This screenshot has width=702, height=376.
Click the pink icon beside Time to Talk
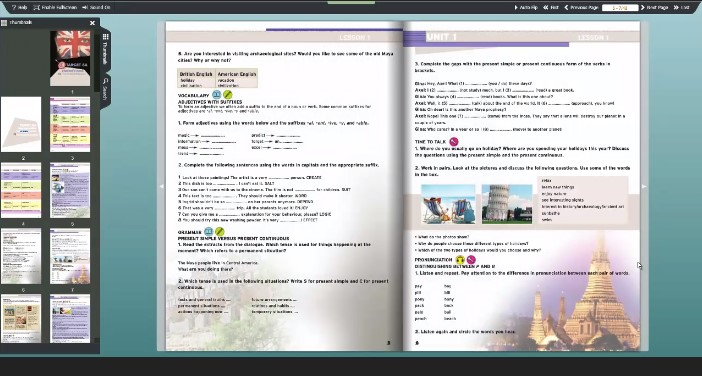[x=454, y=142]
